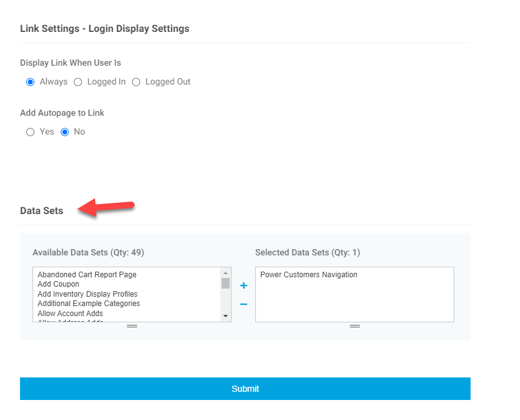Viewport: 520px width, 420px height.
Task: Select Additional Example Categories data set
Action: click(x=89, y=304)
